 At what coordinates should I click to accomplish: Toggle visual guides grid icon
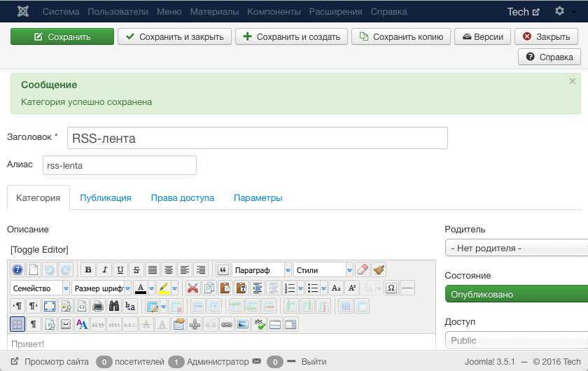[17, 325]
